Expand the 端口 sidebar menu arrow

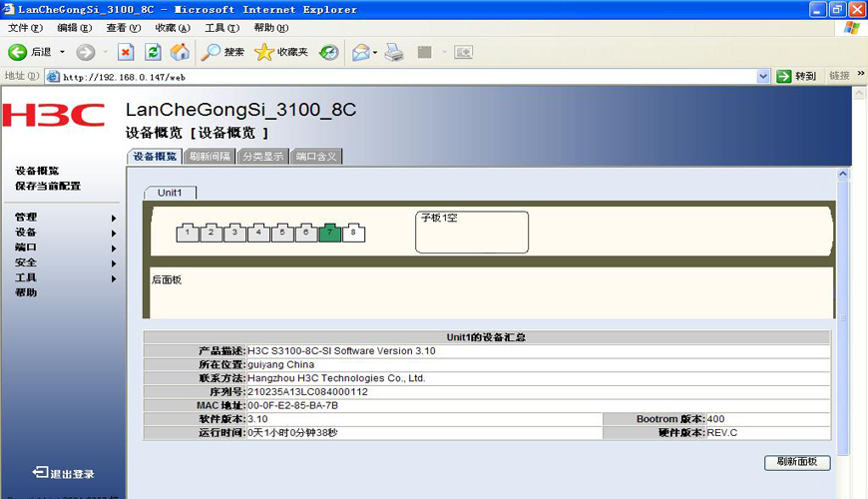point(114,249)
